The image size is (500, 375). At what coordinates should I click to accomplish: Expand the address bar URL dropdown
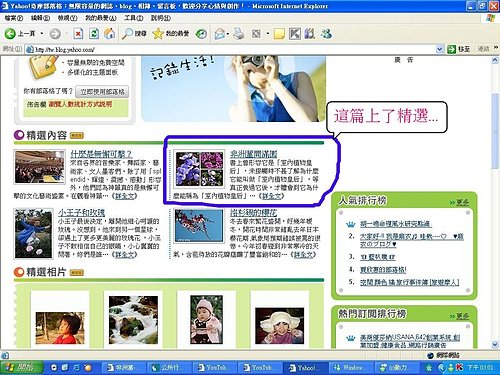tap(440, 49)
